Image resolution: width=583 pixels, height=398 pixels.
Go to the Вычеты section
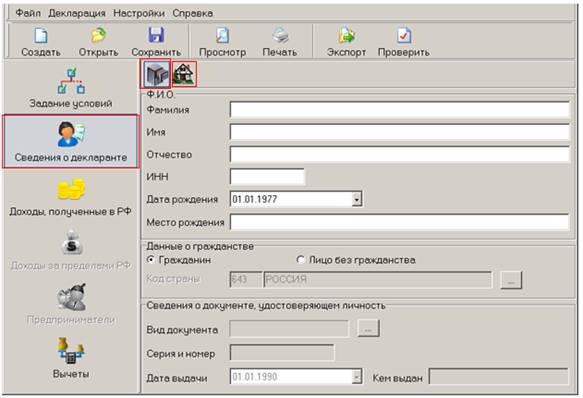coord(71,358)
